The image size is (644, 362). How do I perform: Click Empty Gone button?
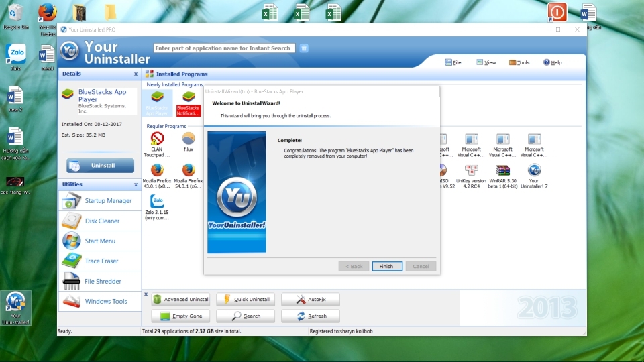(180, 316)
